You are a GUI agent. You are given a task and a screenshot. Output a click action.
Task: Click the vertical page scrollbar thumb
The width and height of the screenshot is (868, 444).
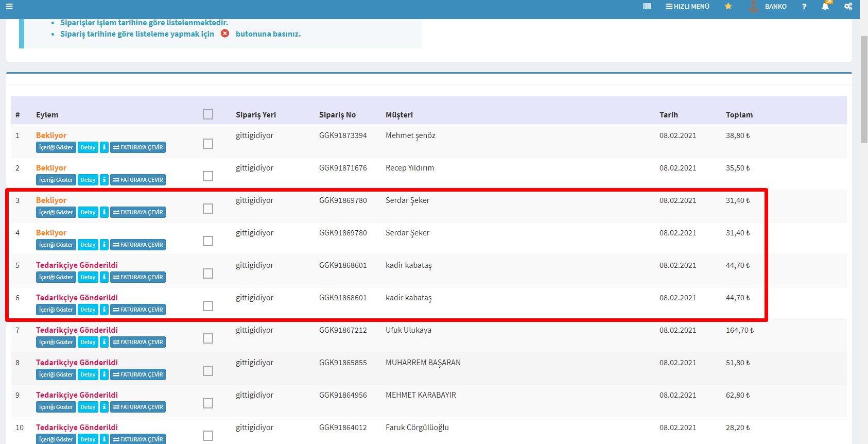(x=864, y=90)
